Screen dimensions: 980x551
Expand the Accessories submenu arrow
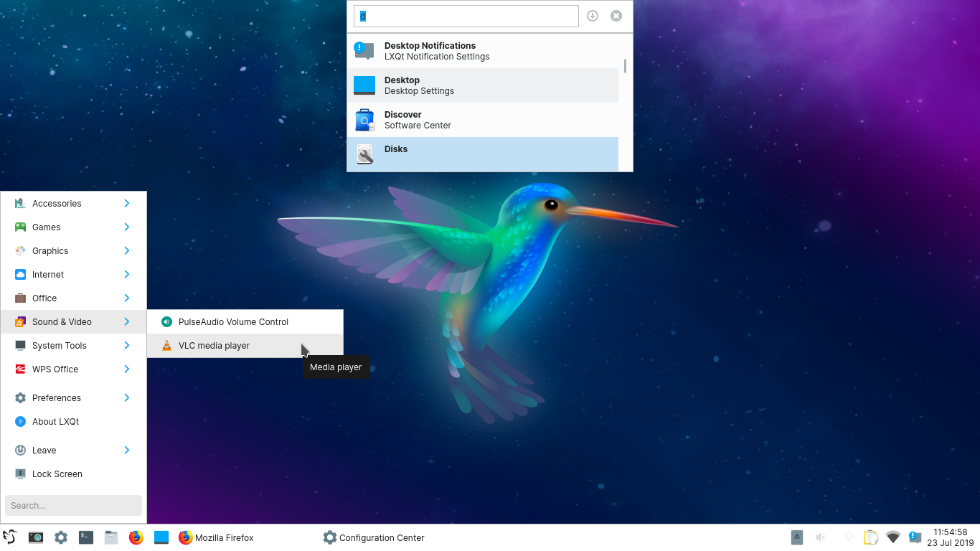pyautogui.click(x=126, y=203)
